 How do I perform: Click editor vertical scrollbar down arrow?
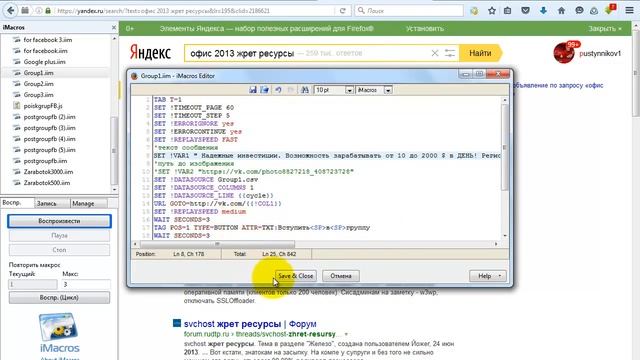tap(504, 236)
